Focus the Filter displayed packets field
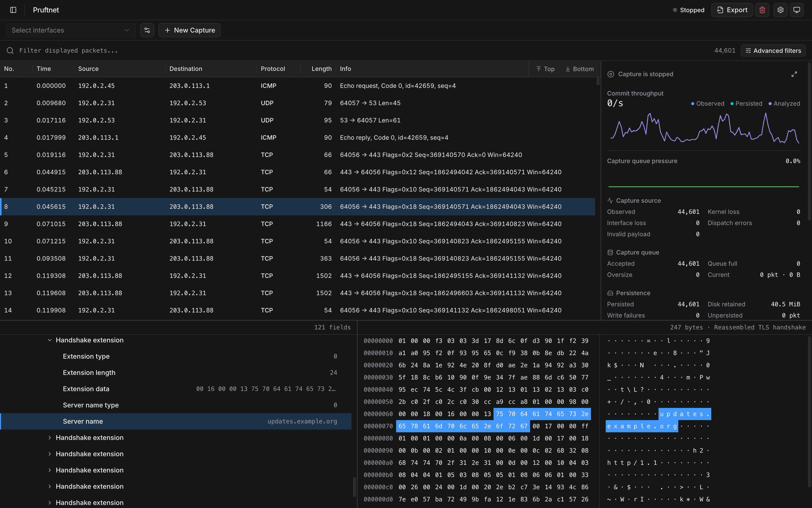The height and width of the screenshot is (508, 812). coord(362,50)
